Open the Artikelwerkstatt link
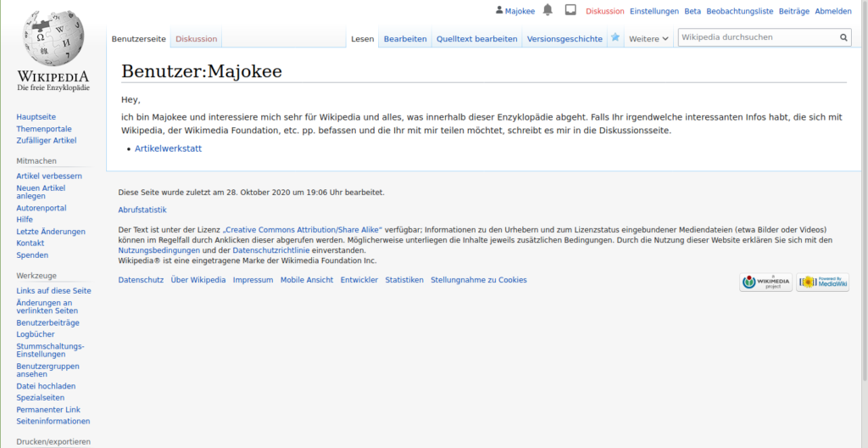868x448 pixels. click(169, 148)
